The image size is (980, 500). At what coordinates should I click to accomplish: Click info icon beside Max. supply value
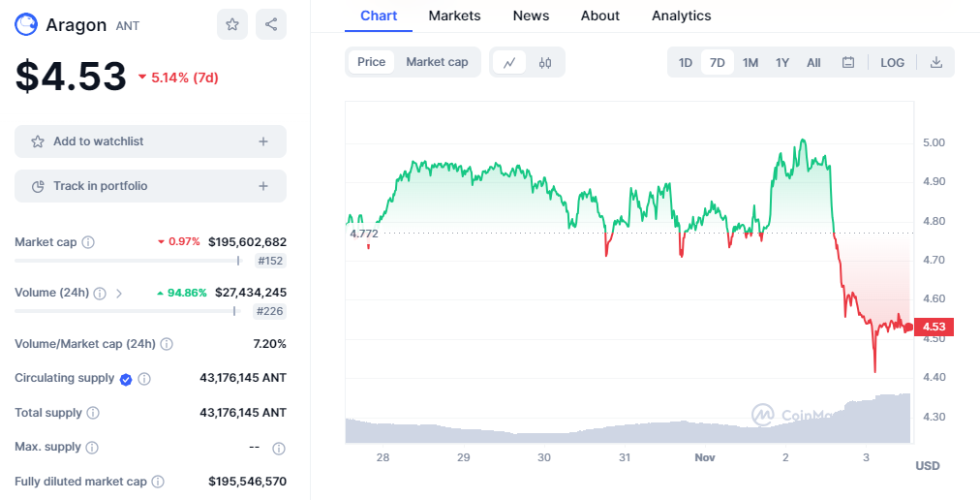point(279,448)
